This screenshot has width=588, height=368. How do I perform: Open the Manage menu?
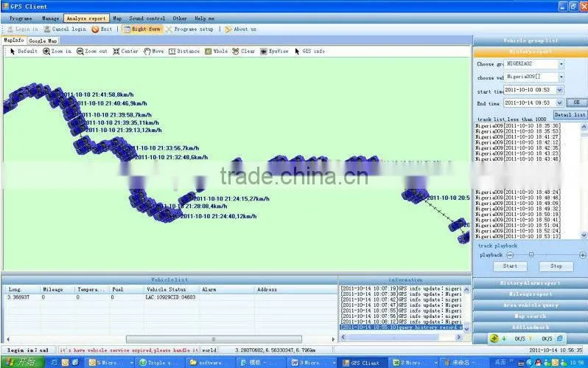pyautogui.click(x=50, y=18)
